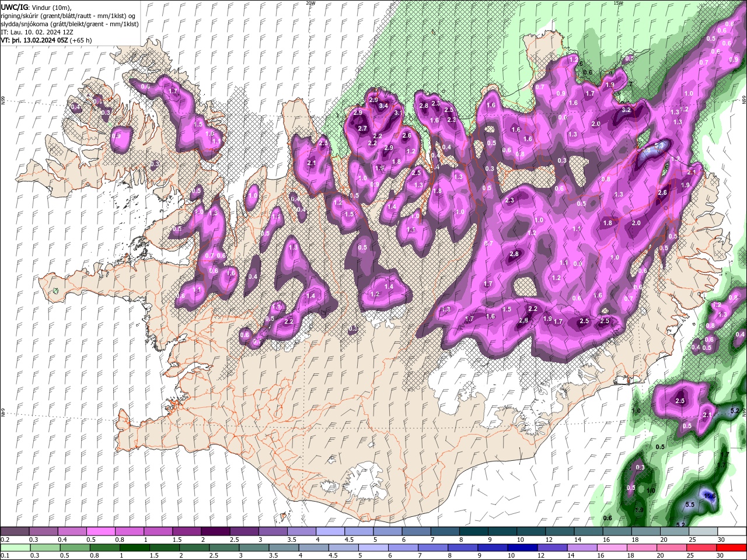Viewport: 747px width, 560px height.
Task: Click the "3.1" snowfall value on the map
Action: click(x=399, y=113)
